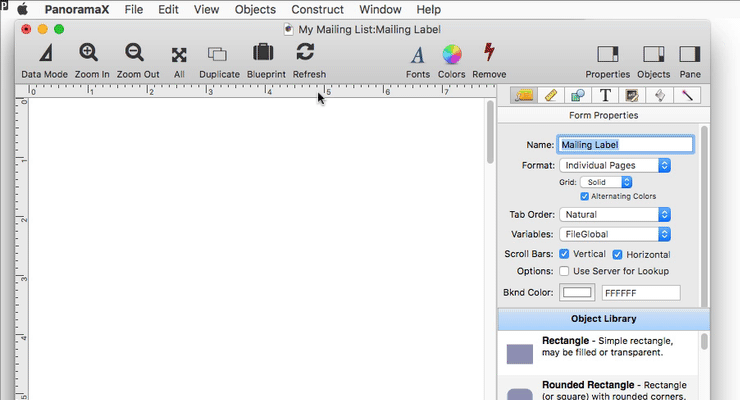
Task: Open the Format dropdown Individual Pages
Action: coord(615,166)
